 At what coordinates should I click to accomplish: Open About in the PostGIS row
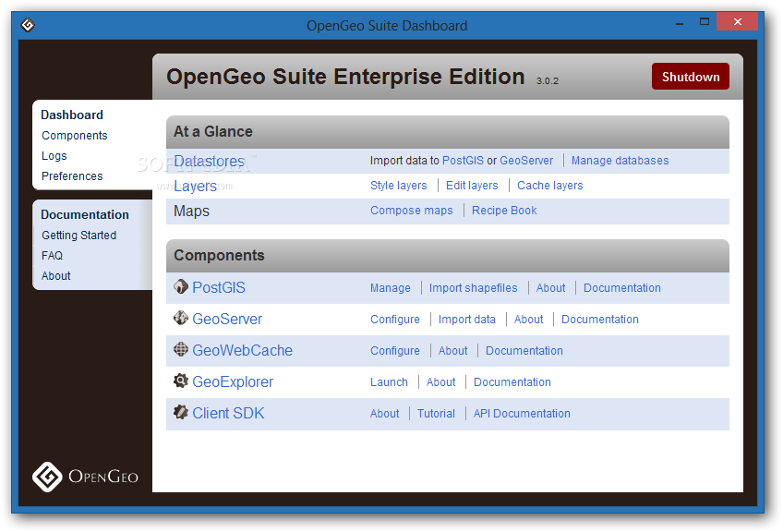tap(551, 288)
